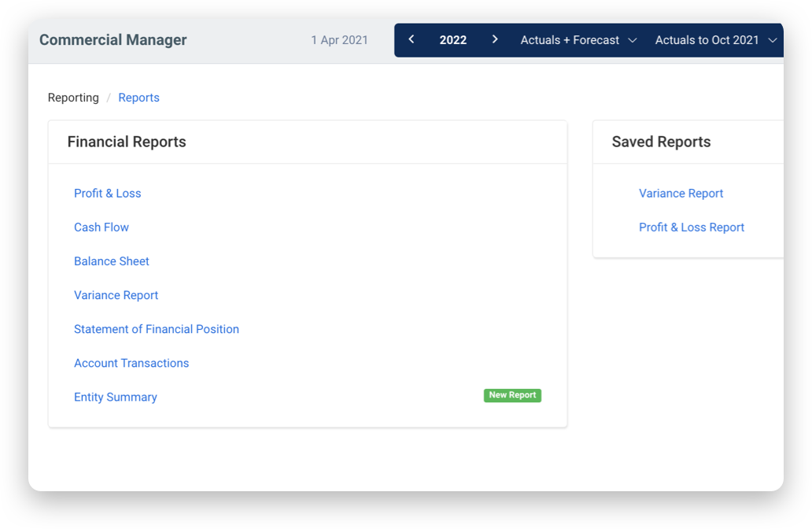Select the Variance Report under Financial Reports
Viewport: 812px width, 529px height.
coord(116,294)
